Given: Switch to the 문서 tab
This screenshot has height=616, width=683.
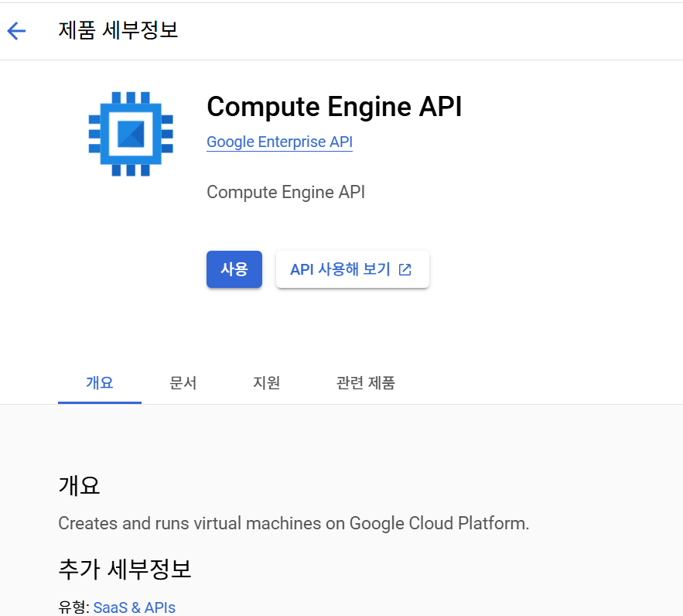Looking at the screenshot, I should pos(183,383).
